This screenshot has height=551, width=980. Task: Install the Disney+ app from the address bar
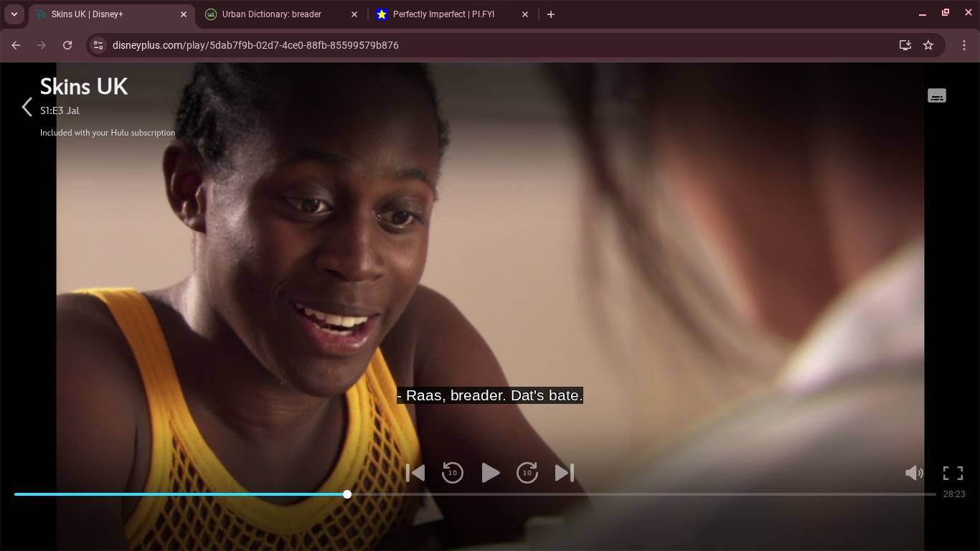pyautogui.click(x=905, y=45)
